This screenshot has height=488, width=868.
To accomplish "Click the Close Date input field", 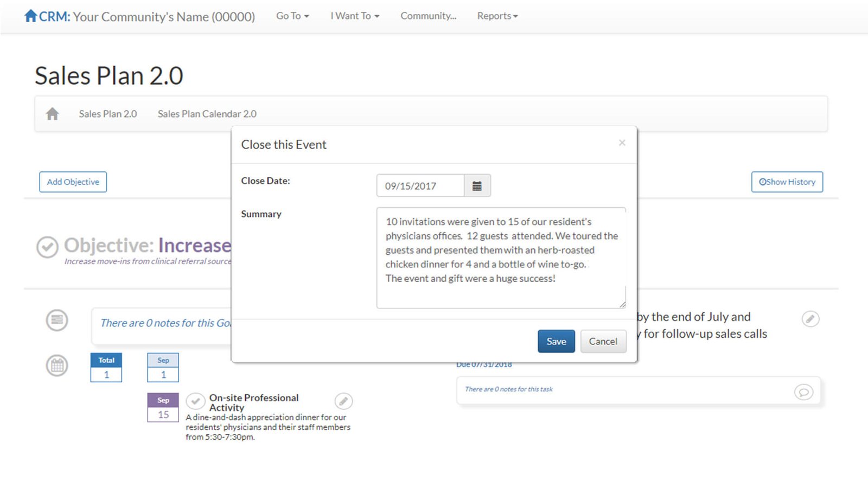I will (x=420, y=186).
